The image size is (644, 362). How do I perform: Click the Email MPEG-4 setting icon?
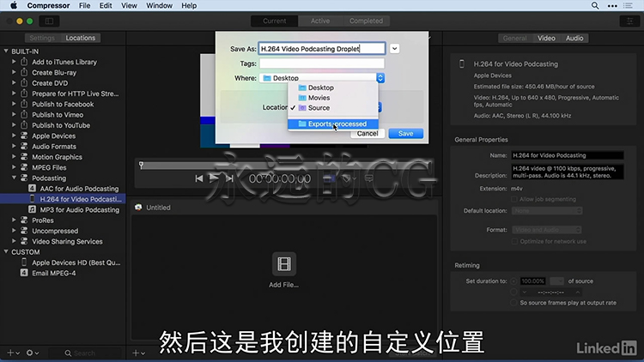coord(24,273)
